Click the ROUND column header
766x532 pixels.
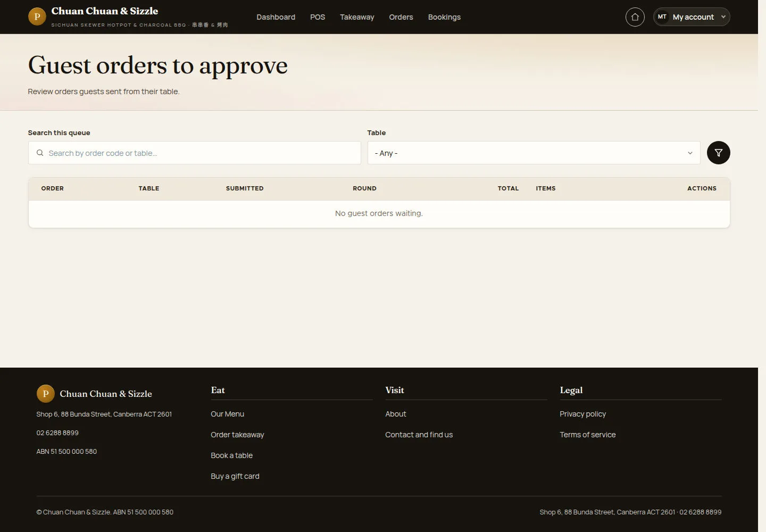tap(364, 188)
